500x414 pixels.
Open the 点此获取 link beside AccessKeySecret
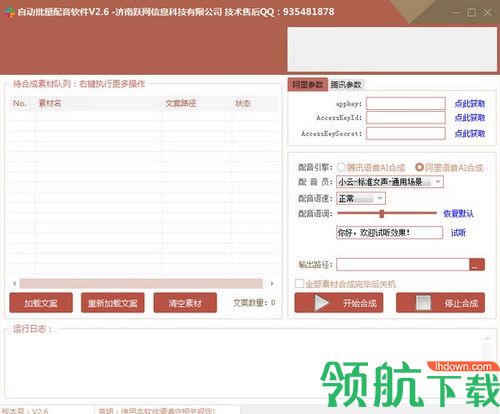point(470,133)
